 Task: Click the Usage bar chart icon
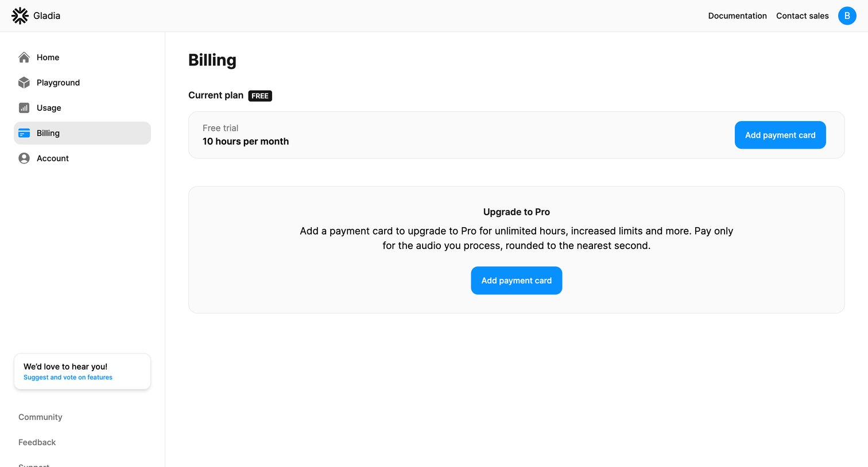click(24, 108)
